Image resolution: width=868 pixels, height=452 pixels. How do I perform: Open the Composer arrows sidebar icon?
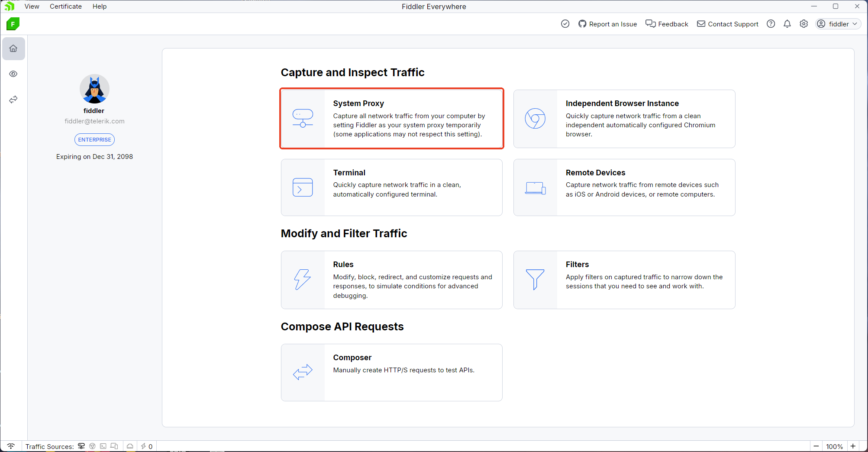pyautogui.click(x=13, y=100)
